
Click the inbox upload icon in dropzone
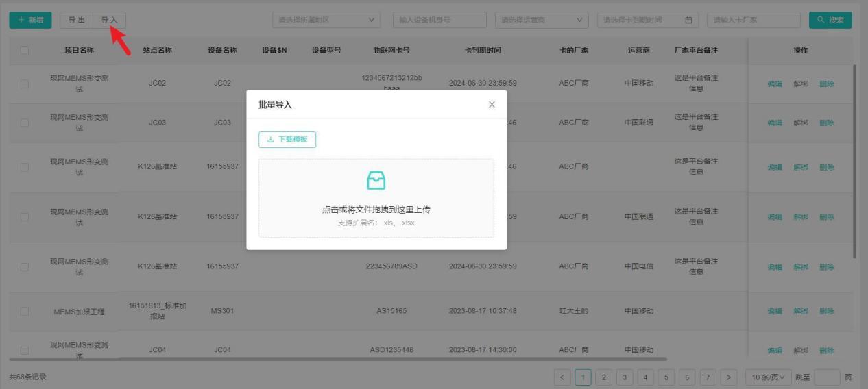[376, 180]
